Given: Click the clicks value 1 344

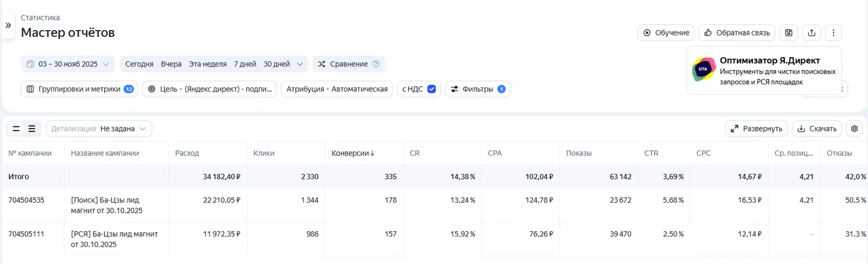Looking at the screenshot, I should pos(310,200).
